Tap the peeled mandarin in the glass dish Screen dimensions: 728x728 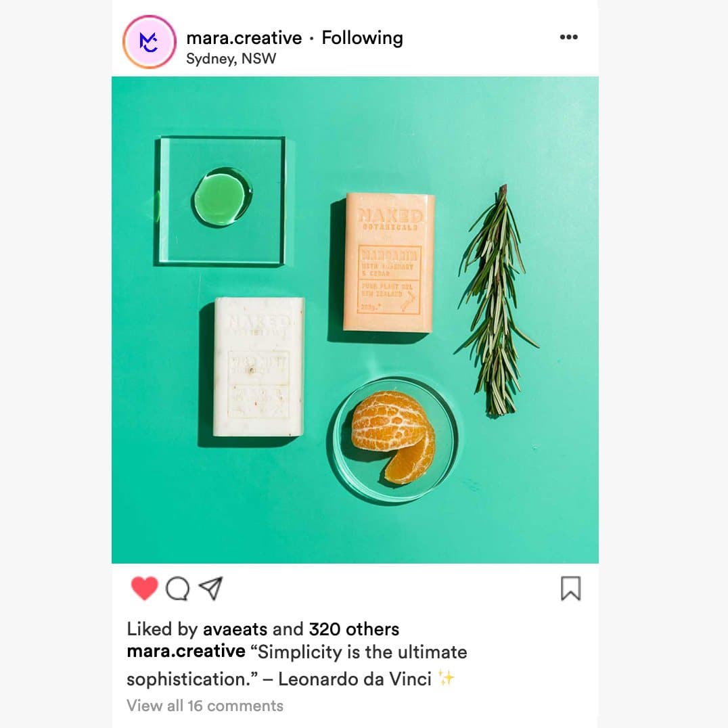(x=393, y=436)
